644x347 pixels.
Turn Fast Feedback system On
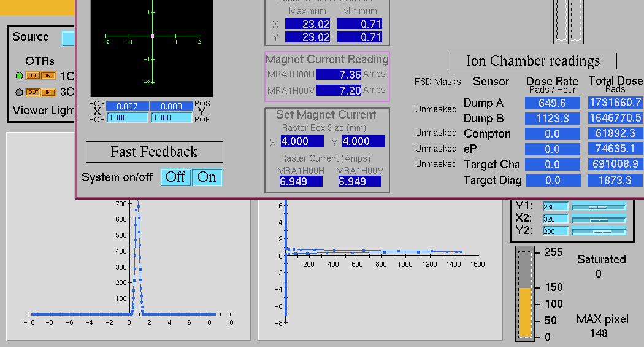tap(207, 177)
